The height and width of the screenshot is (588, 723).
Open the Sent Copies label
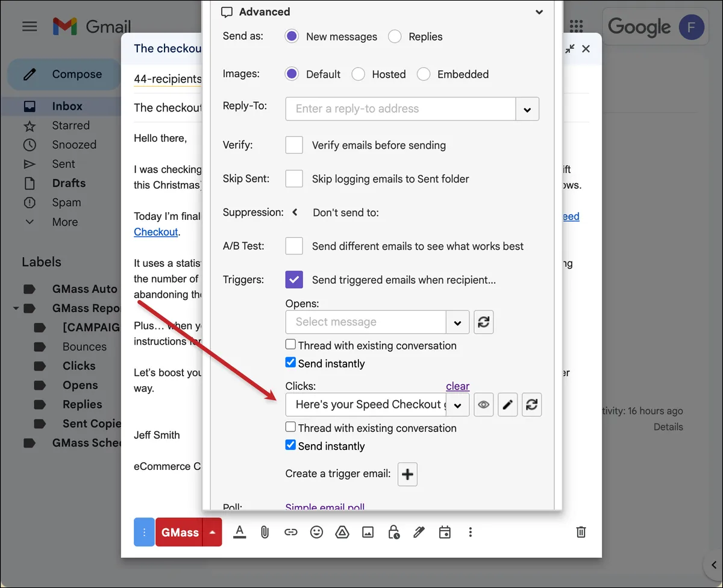(x=92, y=424)
